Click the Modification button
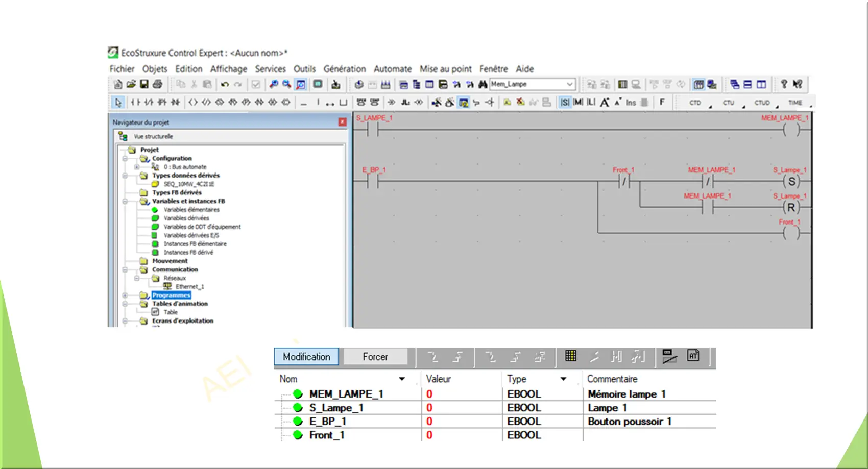 point(306,357)
